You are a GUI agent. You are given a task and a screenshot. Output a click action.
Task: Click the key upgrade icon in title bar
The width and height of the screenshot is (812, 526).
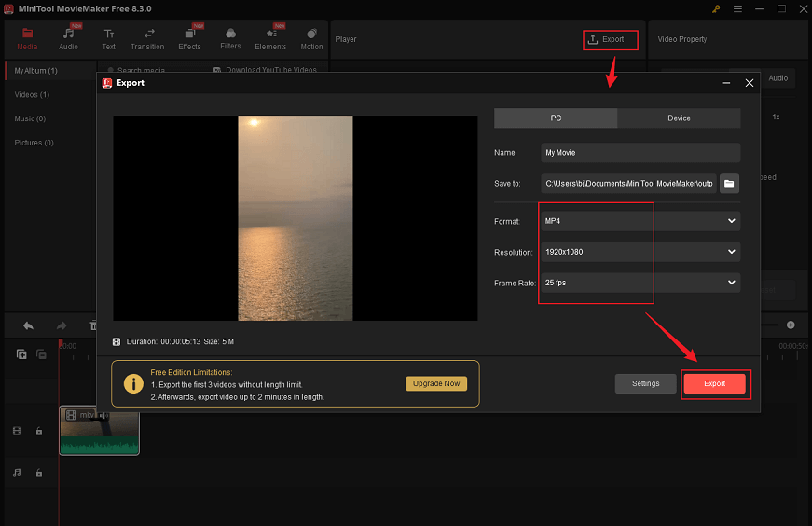click(x=716, y=8)
